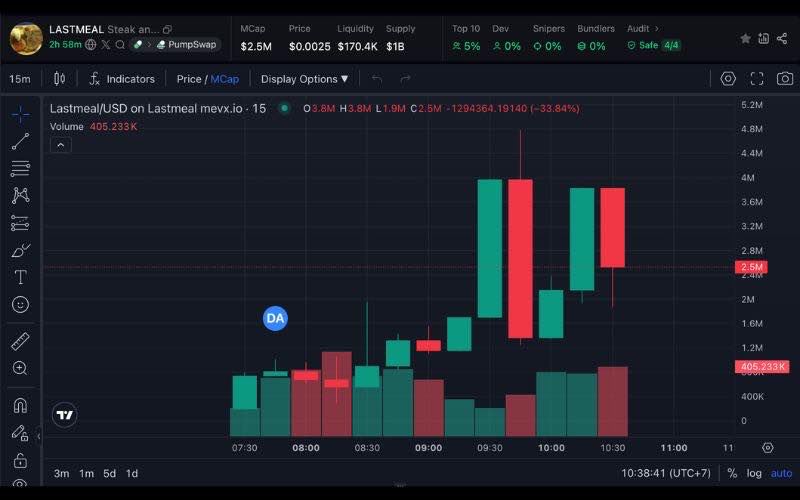800x500 pixels.
Task: Select the 5d date range
Action: coord(109,473)
